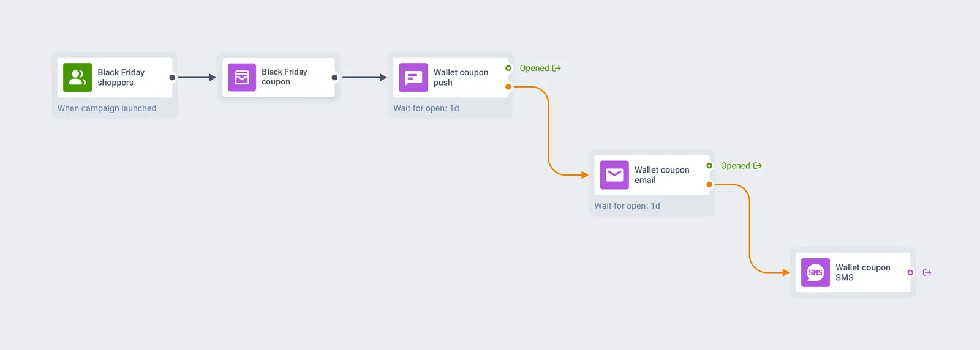Click the Opened label beside push node
This screenshot has height=350, width=980.
point(534,68)
